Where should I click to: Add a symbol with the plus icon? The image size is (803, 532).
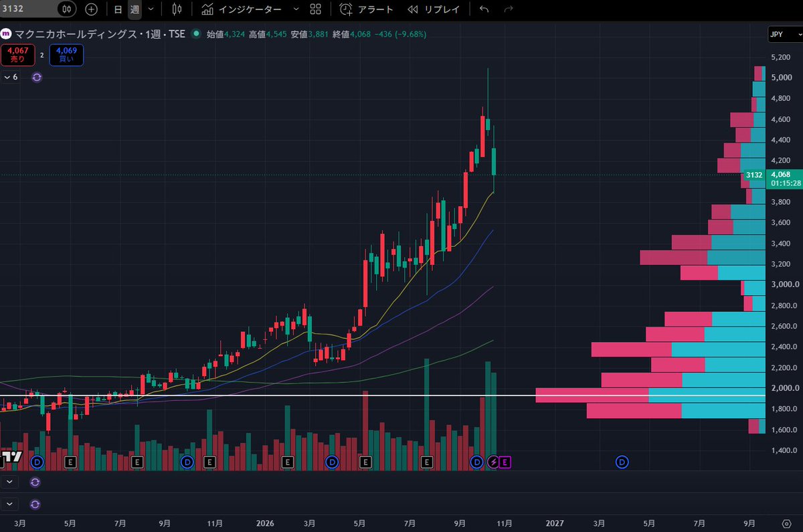[x=92, y=9]
